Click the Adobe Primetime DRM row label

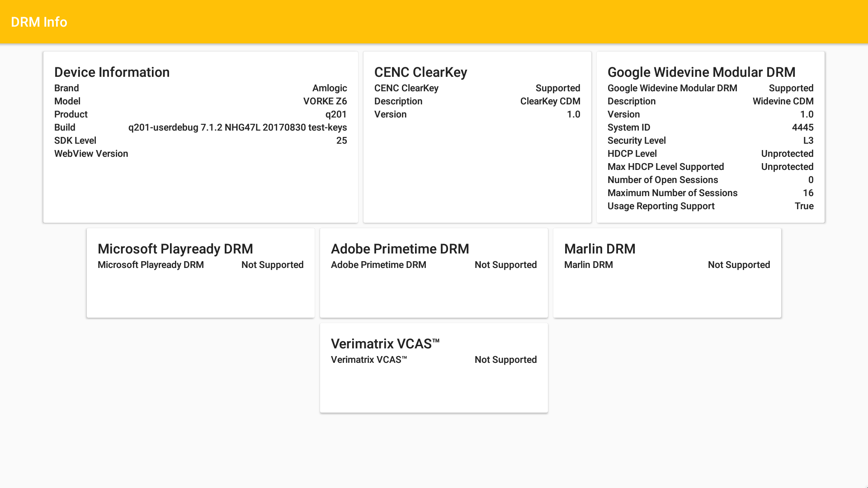(x=378, y=265)
